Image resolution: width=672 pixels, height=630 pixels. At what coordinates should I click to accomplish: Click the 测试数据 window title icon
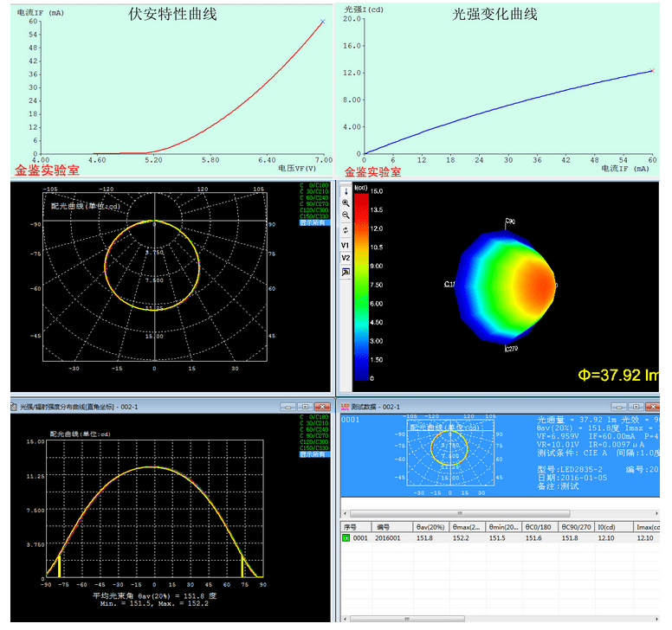click(x=345, y=407)
